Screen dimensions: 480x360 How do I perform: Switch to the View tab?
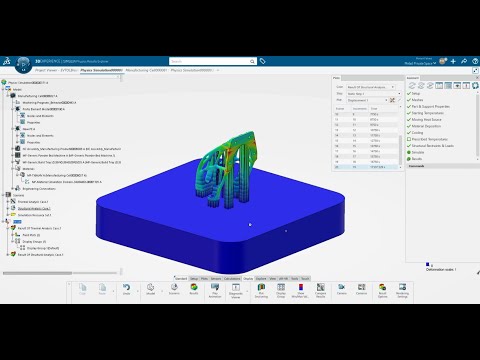tap(272, 278)
